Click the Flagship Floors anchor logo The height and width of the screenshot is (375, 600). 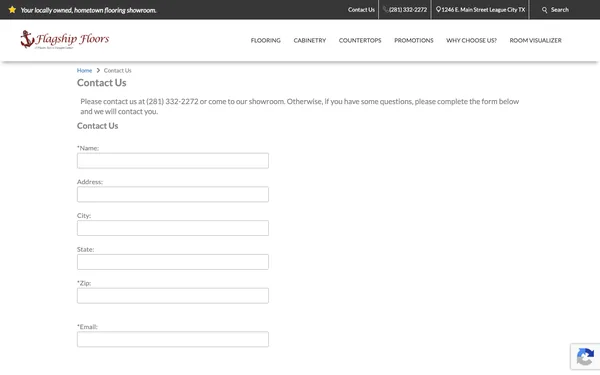65,39
